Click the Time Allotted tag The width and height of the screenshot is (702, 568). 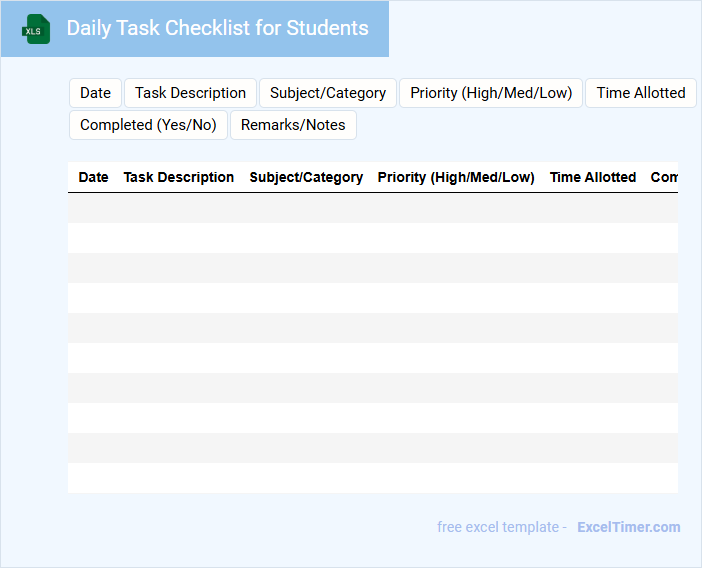click(x=640, y=93)
